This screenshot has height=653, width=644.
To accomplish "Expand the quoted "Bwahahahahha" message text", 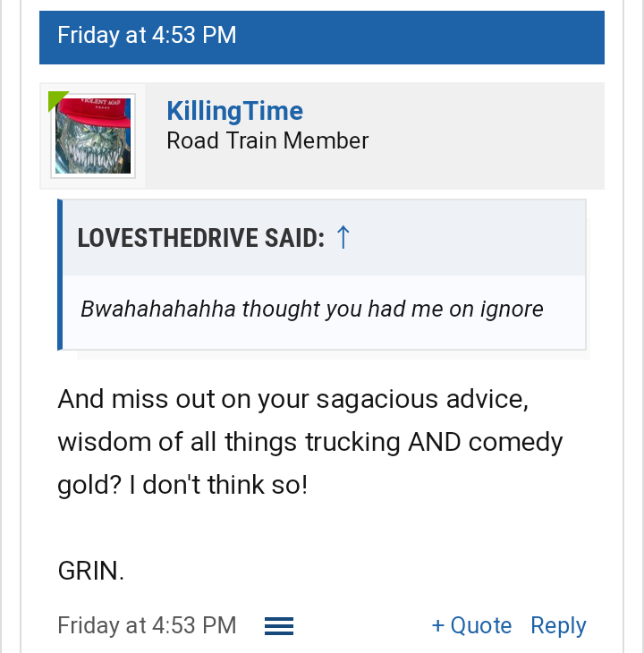I will 311,310.
